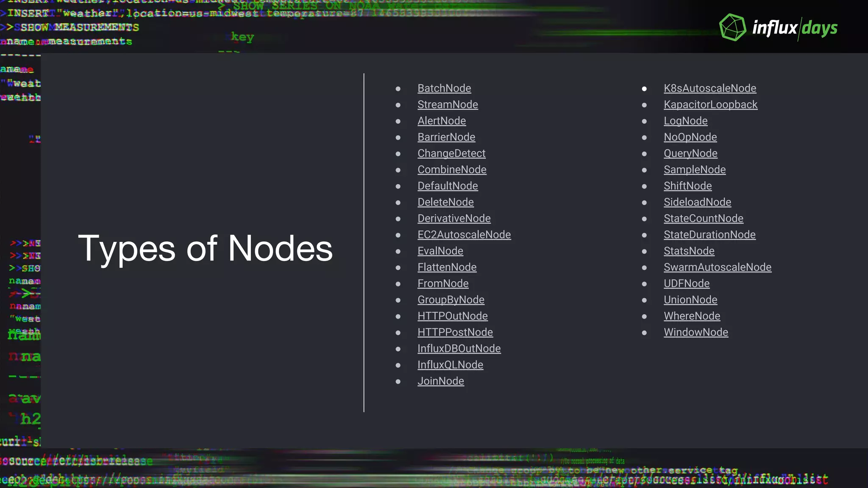
Task: Click the SideloadNode link
Action: point(697,202)
